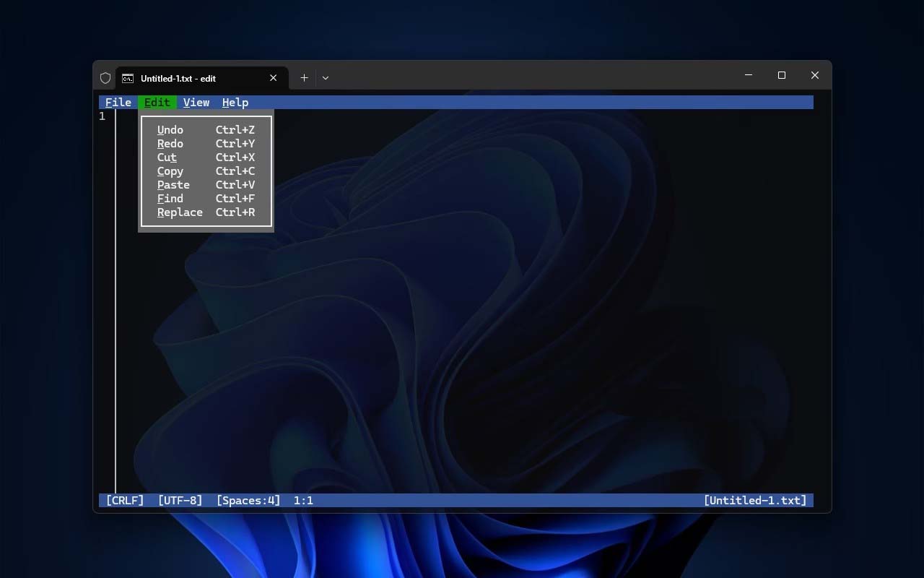Choose Undo from the Edit menu

(206, 130)
